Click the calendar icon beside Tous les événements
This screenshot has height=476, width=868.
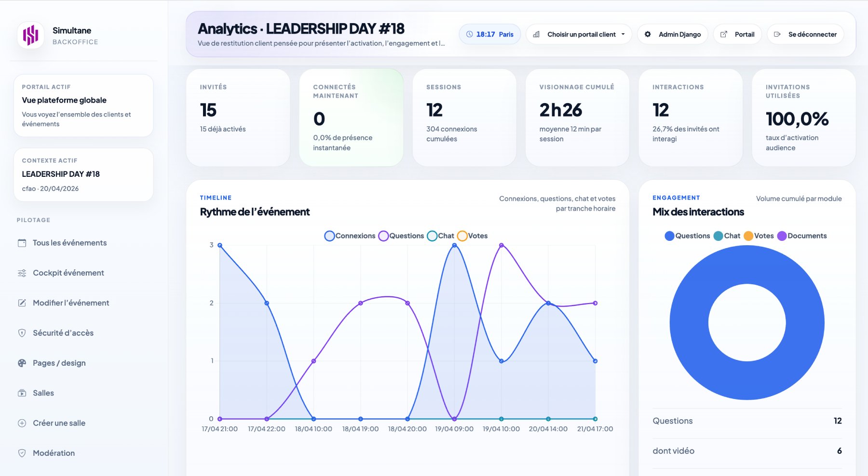pyautogui.click(x=22, y=243)
